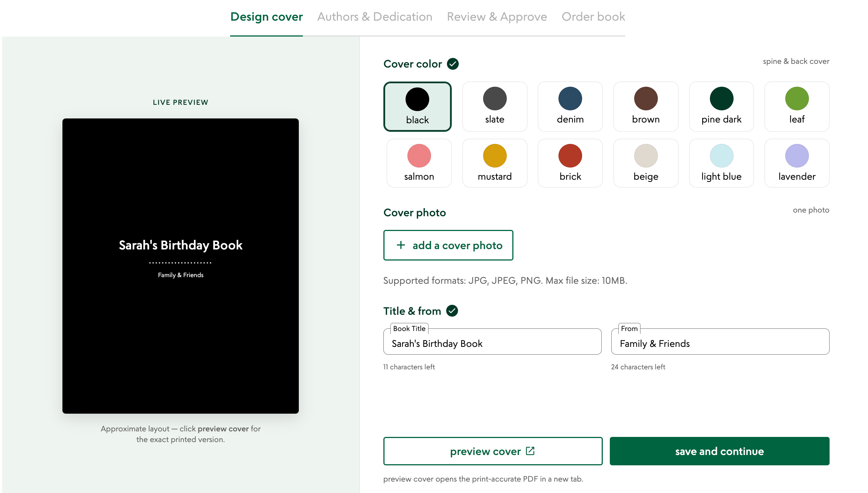Viewport: 868px width, 493px height.
Task: Click save and continue
Action: 719,451
